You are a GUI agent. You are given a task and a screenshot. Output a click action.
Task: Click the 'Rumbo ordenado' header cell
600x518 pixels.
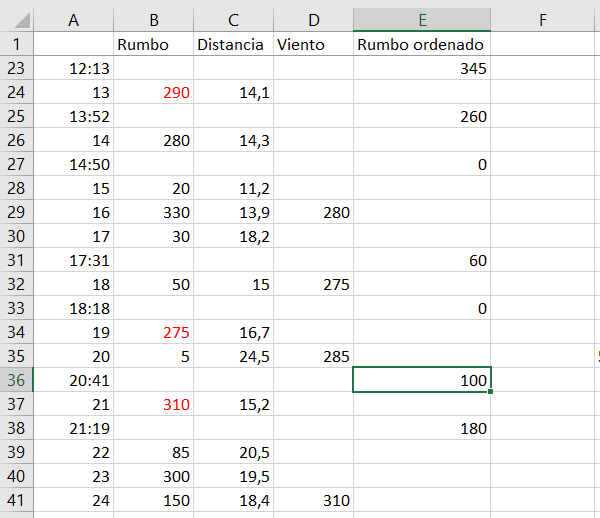click(x=422, y=44)
